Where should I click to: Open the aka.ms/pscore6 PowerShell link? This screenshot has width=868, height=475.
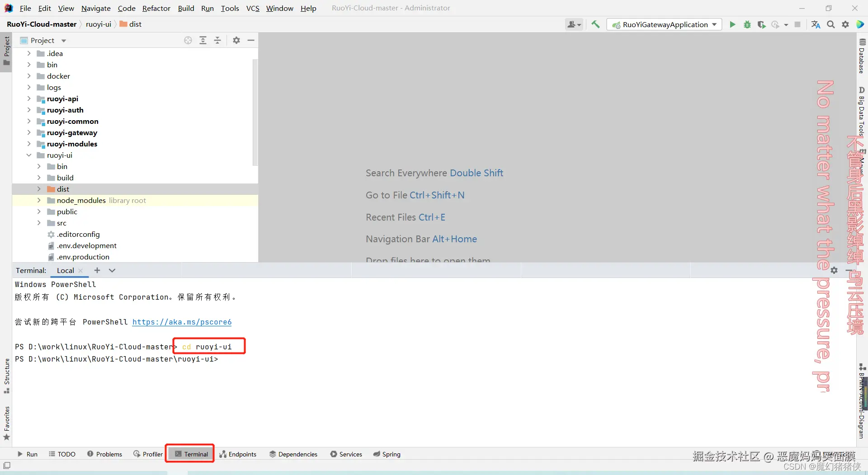(x=182, y=322)
